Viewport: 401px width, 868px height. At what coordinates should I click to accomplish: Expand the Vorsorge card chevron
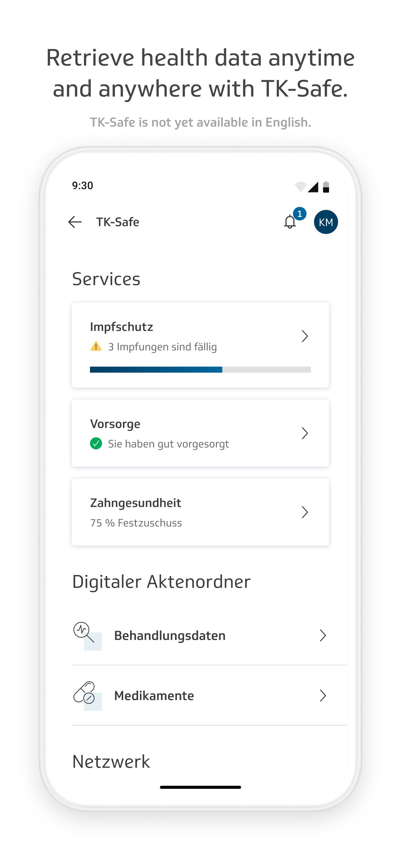305,433
